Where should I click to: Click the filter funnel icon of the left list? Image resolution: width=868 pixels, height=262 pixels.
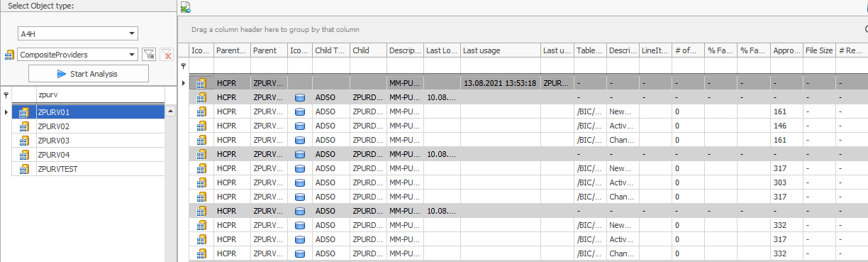tap(6, 95)
